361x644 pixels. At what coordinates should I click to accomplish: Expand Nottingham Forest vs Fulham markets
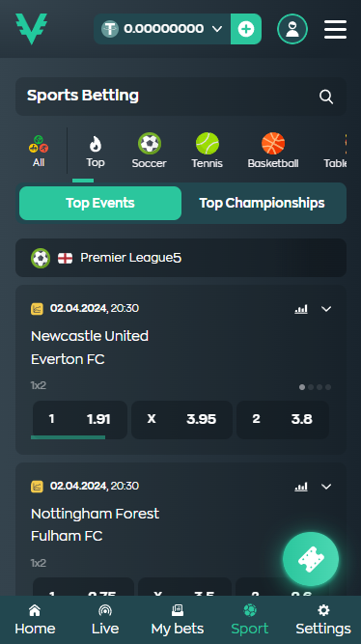(326, 487)
